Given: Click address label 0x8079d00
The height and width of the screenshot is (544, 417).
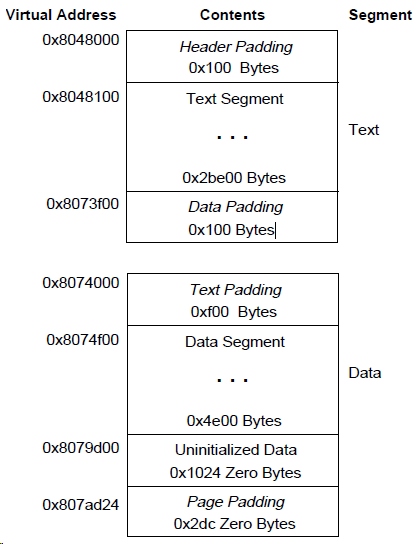Looking at the screenshot, I should pyautogui.click(x=81, y=448).
